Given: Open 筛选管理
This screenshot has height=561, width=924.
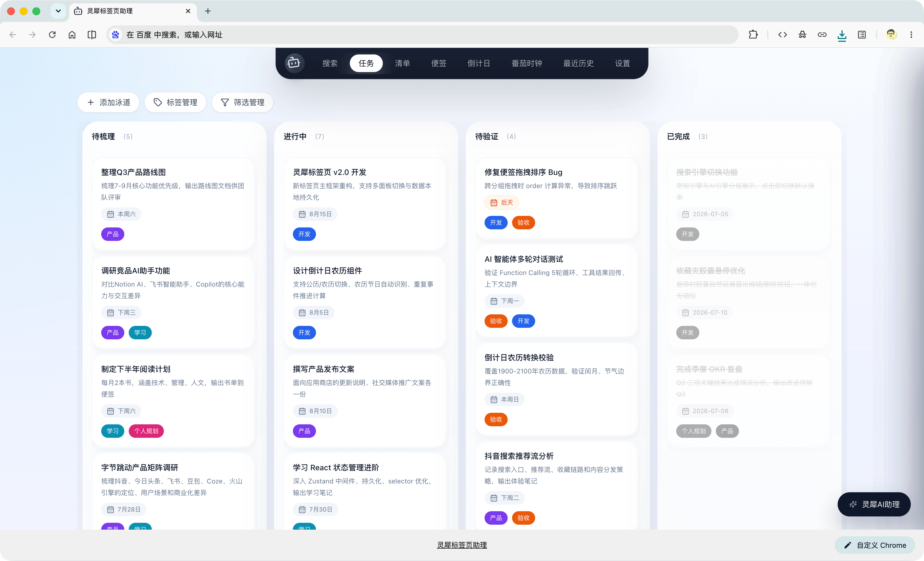Looking at the screenshot, I should (x=243, y=102).
